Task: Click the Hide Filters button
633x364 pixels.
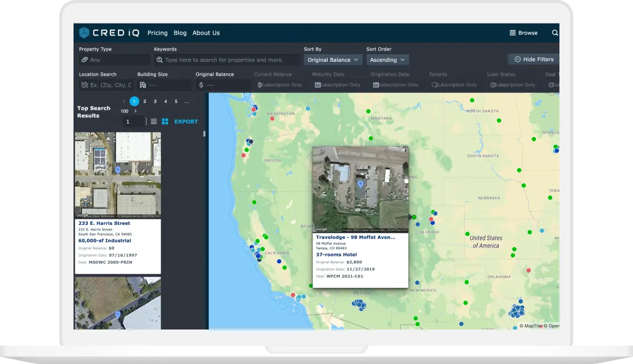Action: (534, 59)
